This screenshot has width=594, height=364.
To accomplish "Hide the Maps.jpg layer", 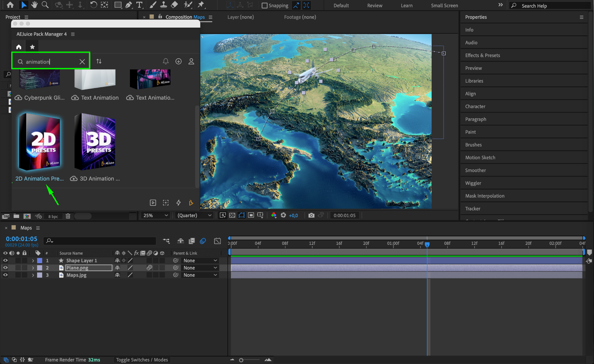I will pos(5,275).
